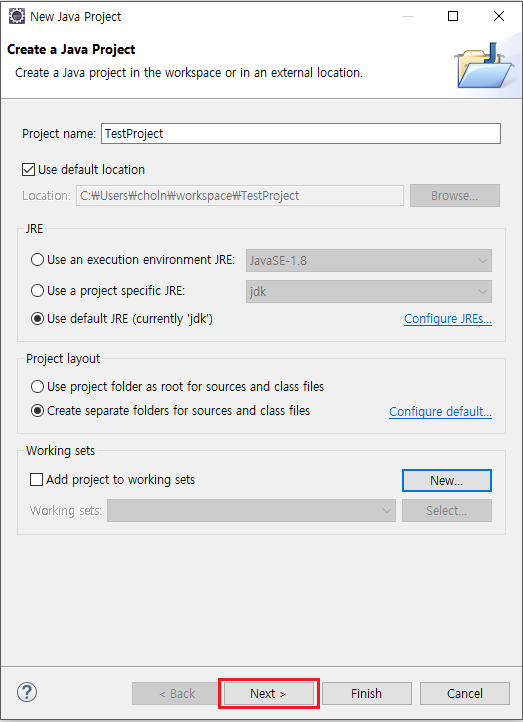Click into the Project name field
523x722 pixels.
click(x=301, y=134)
